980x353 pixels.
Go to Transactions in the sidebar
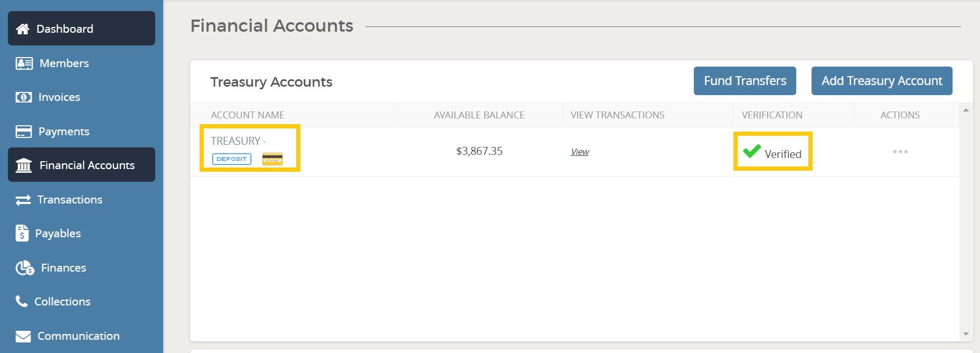70,200
